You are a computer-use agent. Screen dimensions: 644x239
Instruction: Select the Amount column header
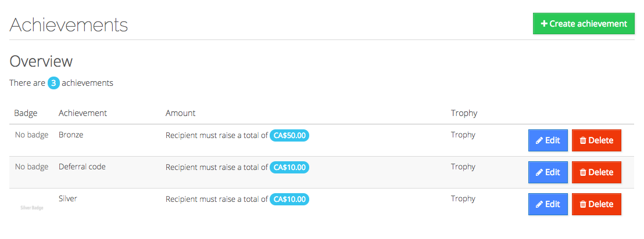click(180, 113)
